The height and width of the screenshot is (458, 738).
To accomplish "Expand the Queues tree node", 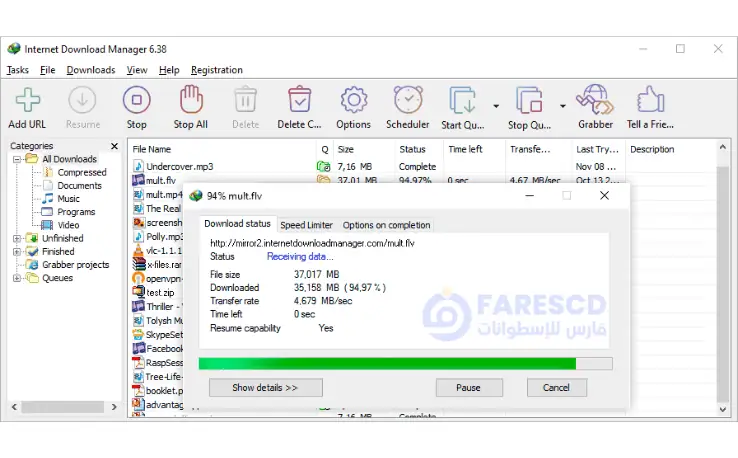I will (x=17, y=278).
